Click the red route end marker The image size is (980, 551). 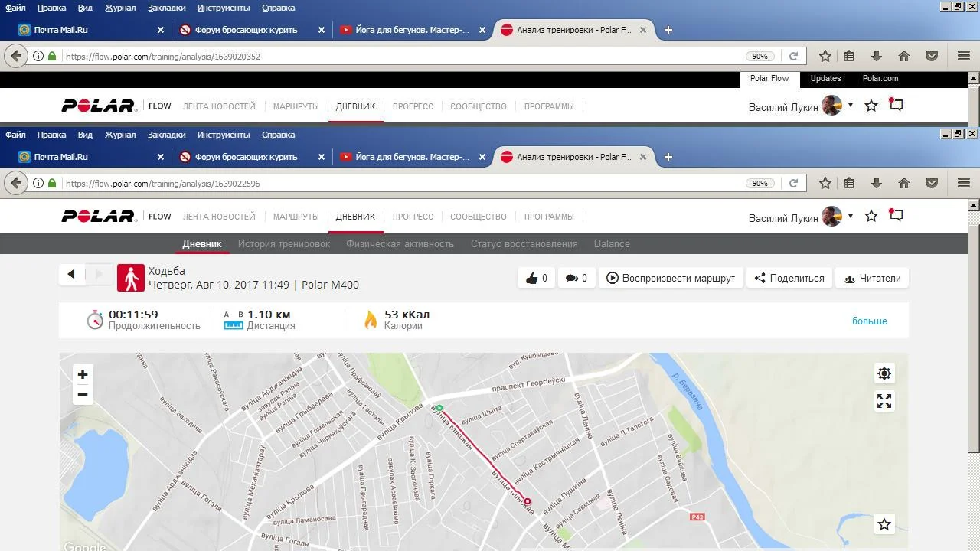[x=527, y=502]
